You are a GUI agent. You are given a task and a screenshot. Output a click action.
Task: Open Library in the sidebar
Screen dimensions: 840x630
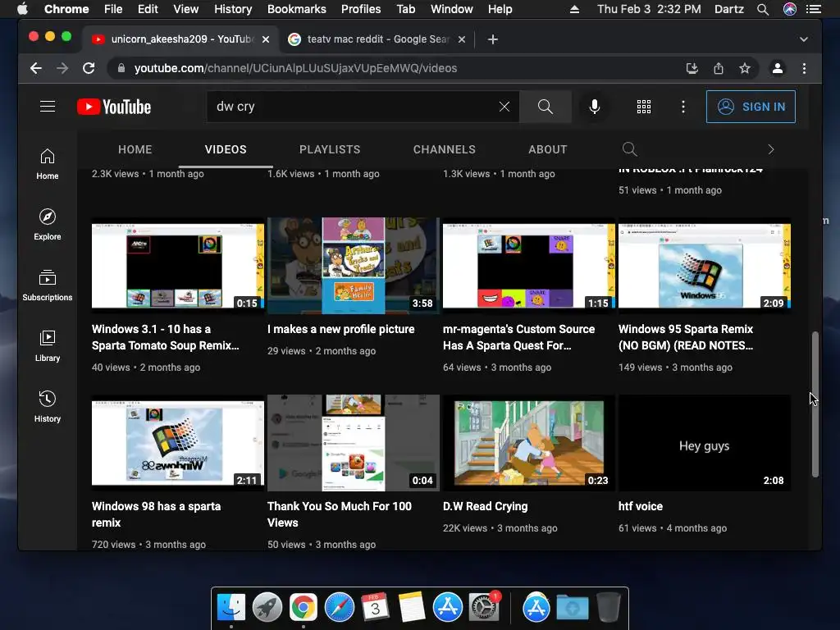[47, 346]
